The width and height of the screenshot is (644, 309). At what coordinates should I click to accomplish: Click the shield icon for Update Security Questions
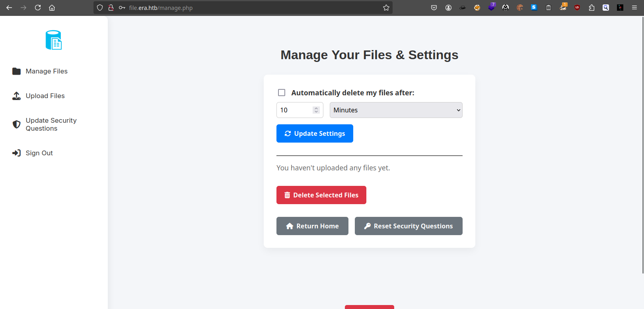click(x=16, y=124)
